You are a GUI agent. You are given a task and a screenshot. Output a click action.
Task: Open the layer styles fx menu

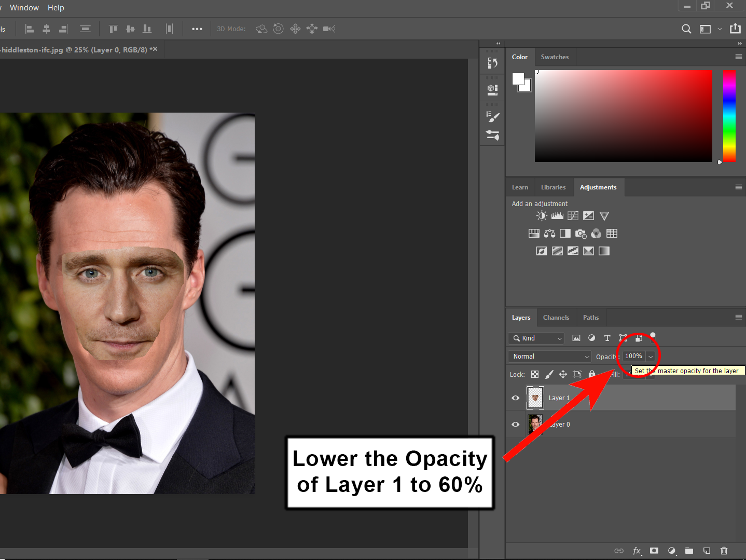(638, 551)
